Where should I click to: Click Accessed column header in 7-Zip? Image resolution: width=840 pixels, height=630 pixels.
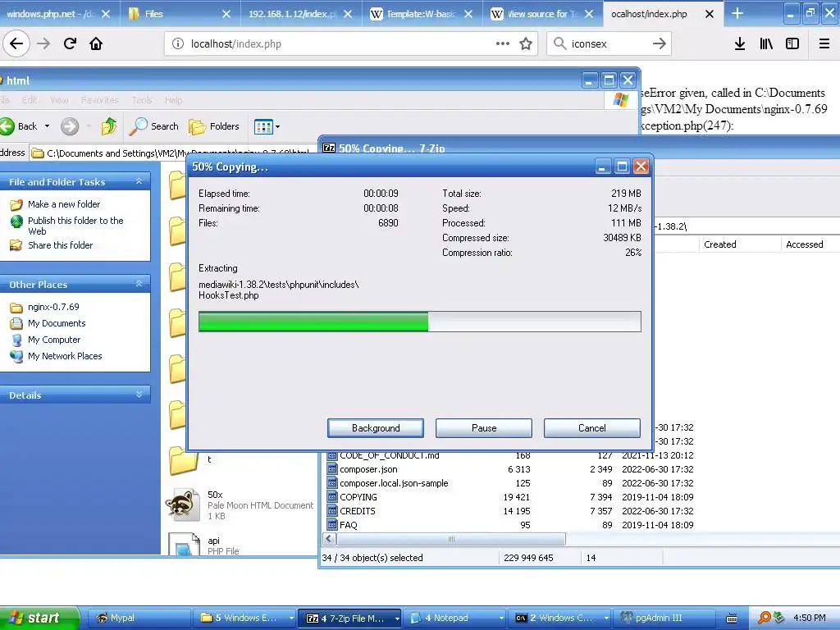coord(810,244)
